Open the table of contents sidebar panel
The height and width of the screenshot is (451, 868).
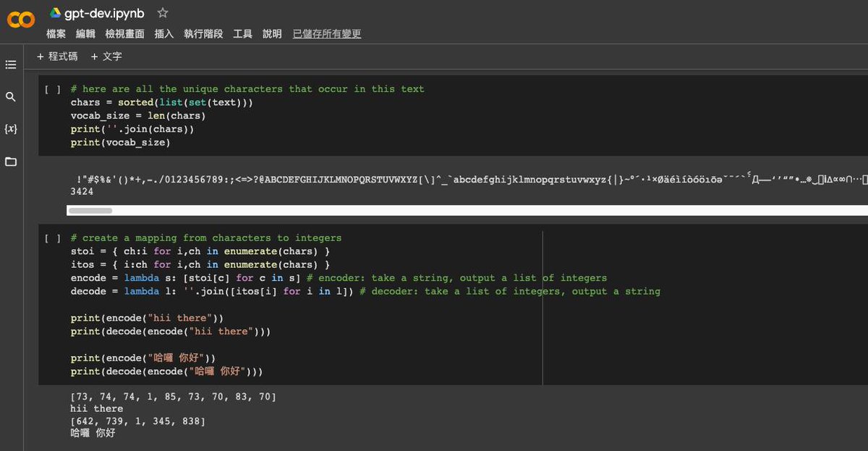coord(11,64)
